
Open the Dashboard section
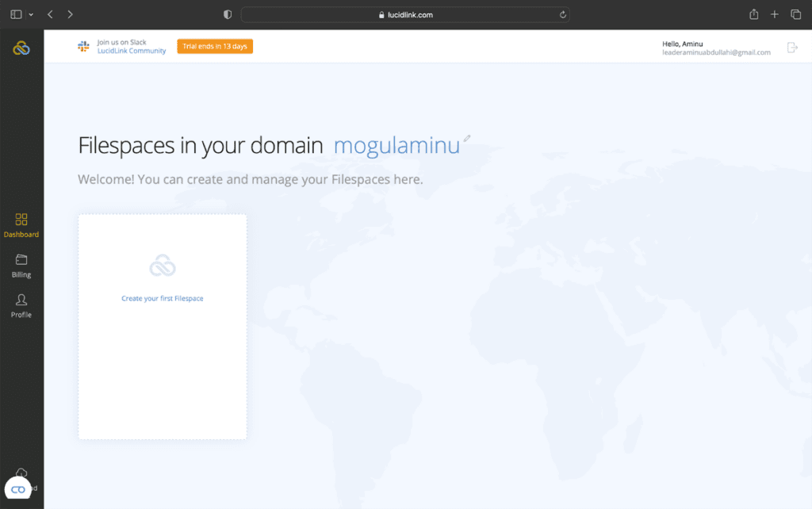click(x=21, y=225)
